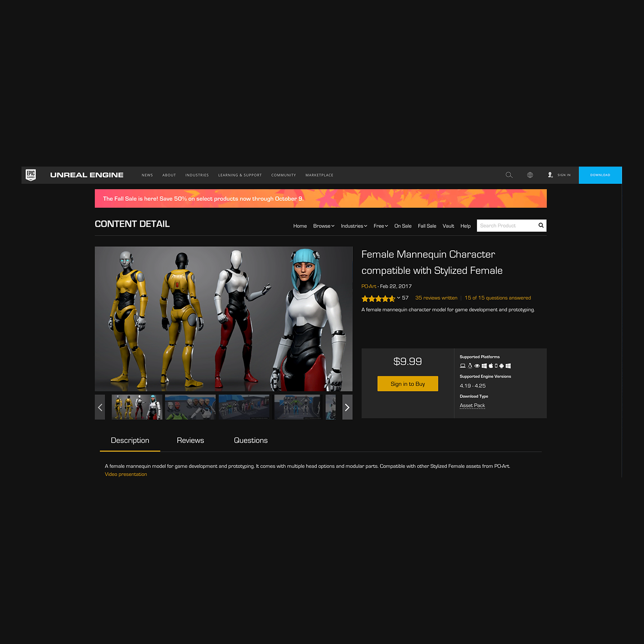The height and width of the screenshot is (644, 644).
Task: Click the Asset Pack download type link
Action: [472, 406]
